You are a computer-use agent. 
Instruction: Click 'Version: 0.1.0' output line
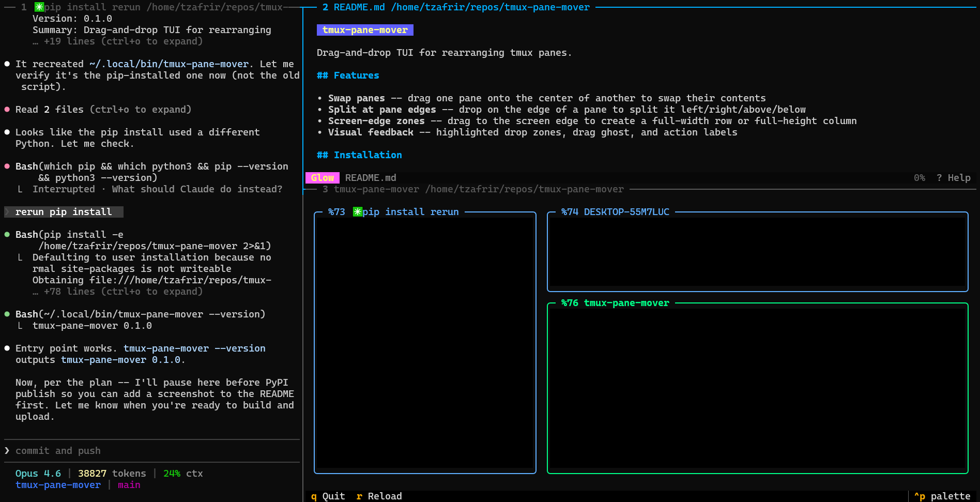click(72, 19)
